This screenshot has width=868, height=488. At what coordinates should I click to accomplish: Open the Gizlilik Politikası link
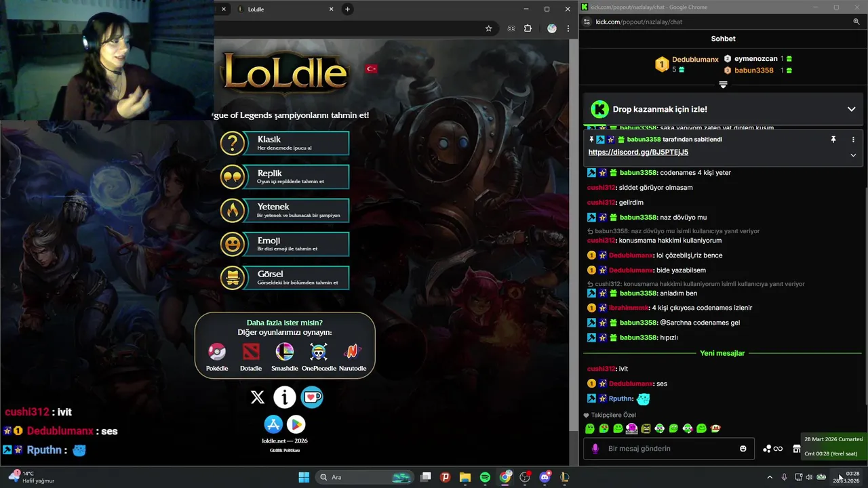[285, 450]
